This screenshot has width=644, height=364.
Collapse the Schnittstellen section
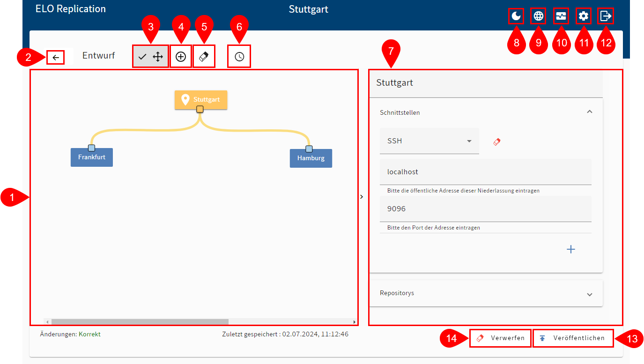(x=590, y=112)
